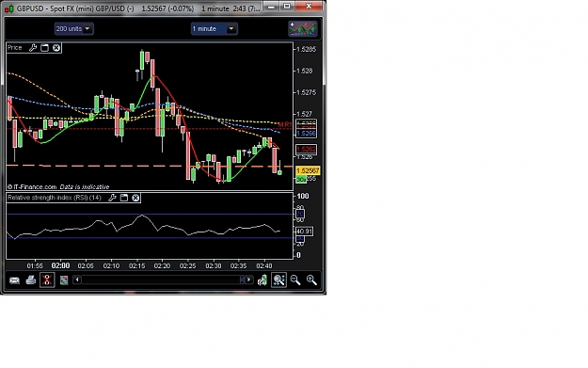Minimize the GBPUSD chart window
The height and width of the screenshot is (368, 588).
[x=271, y=6]
